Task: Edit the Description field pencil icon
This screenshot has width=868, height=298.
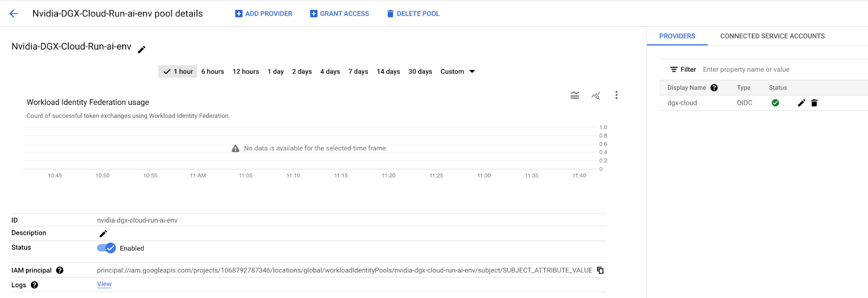Action: (103, 233)
